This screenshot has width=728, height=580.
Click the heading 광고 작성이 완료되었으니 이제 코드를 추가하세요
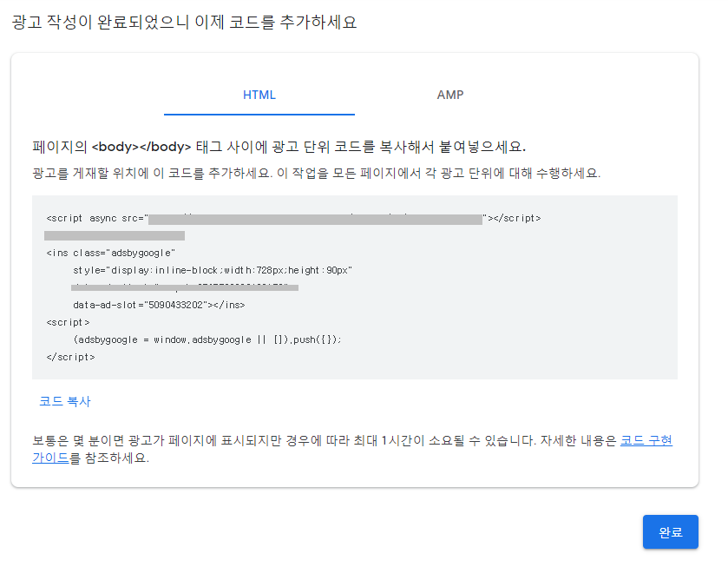coord(184,23)
